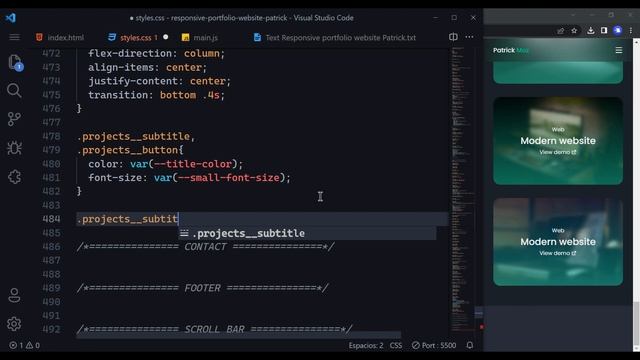Open the browser profile avatar
Image resolution: width=640 pixels, height=360 pixels.
click(618, 31)
